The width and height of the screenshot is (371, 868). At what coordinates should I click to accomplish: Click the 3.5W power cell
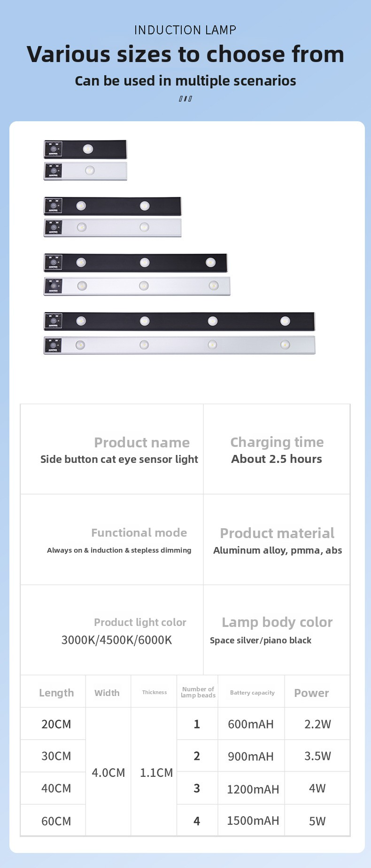coord(317,756)
